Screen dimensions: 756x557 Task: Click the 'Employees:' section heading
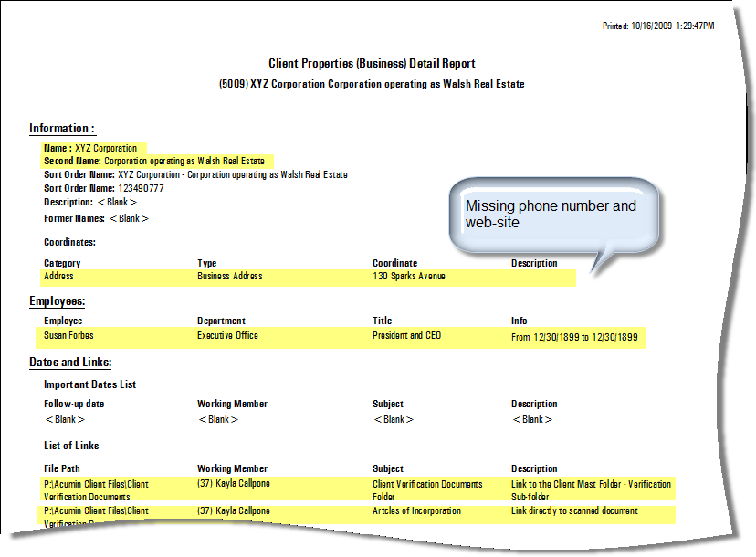(57, 301)
